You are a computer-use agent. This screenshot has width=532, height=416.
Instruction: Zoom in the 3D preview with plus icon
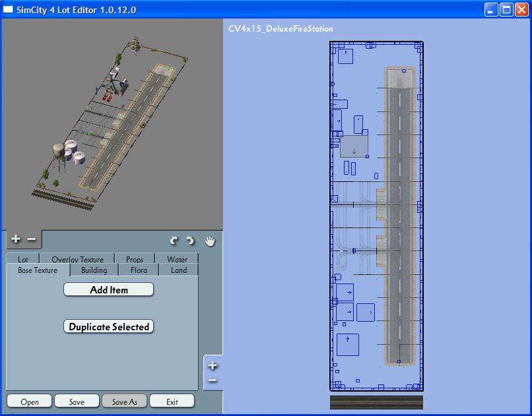point(16,239)
